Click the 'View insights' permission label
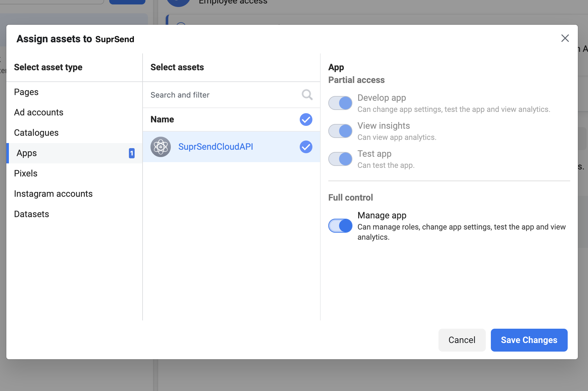 384,126
